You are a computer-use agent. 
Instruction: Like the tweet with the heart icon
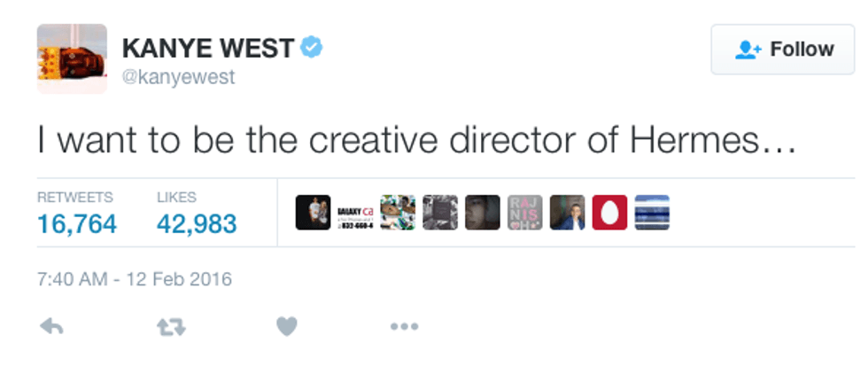point(286,327)
